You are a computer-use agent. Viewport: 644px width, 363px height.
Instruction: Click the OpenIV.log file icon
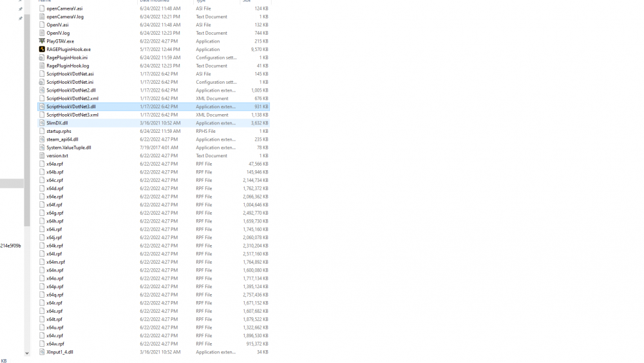point(41,33)
